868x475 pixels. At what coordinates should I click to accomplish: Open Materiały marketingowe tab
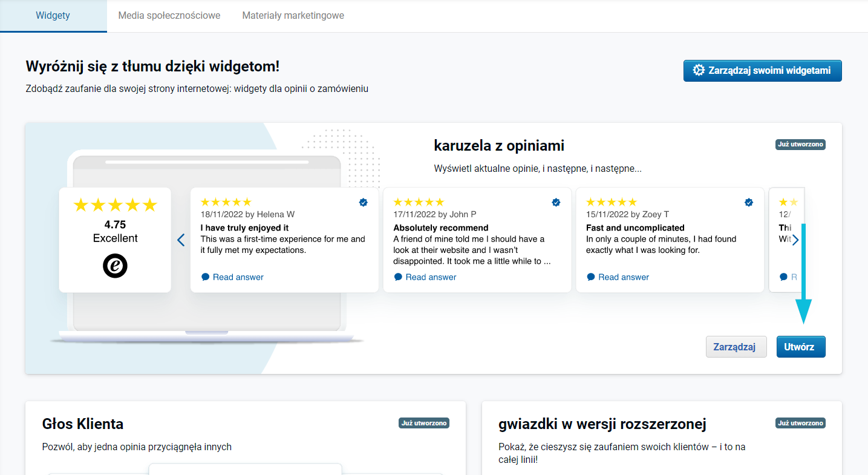coord(293,16)
